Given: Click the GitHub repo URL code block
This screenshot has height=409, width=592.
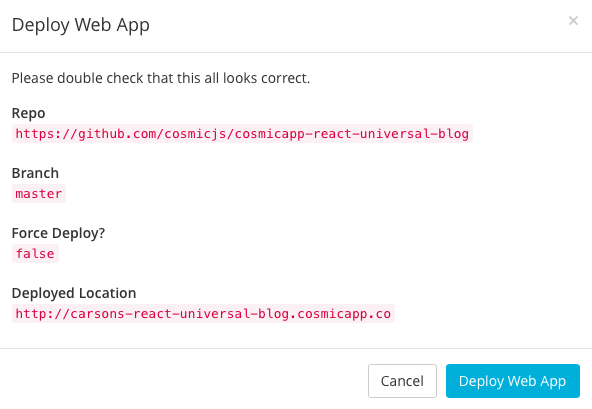Looking at the screenshot, I should [x=242, y=134].
